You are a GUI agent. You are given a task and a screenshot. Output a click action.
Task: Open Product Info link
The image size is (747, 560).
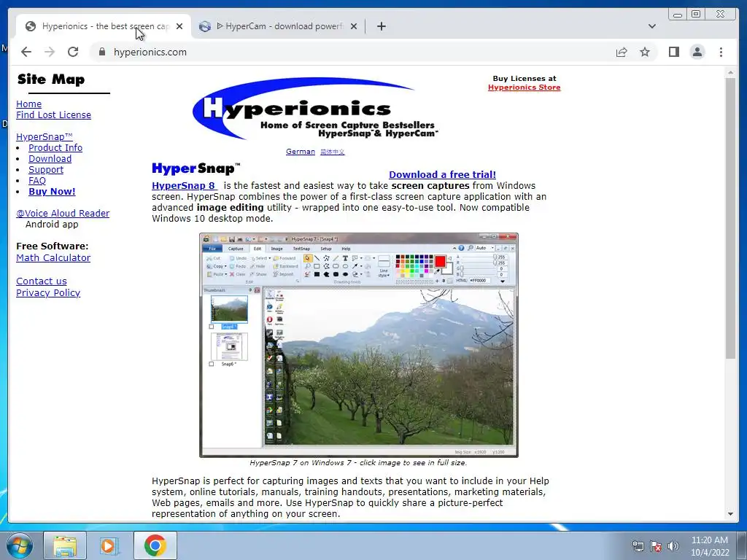tap(55, 147)
